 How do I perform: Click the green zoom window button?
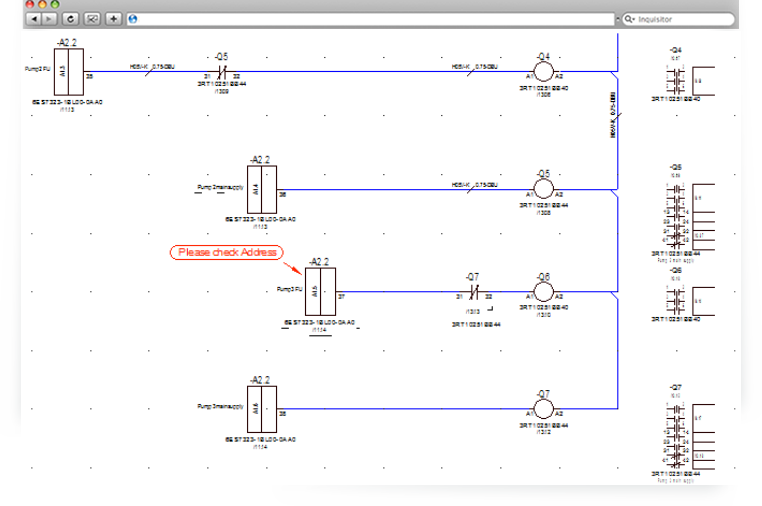55,4
